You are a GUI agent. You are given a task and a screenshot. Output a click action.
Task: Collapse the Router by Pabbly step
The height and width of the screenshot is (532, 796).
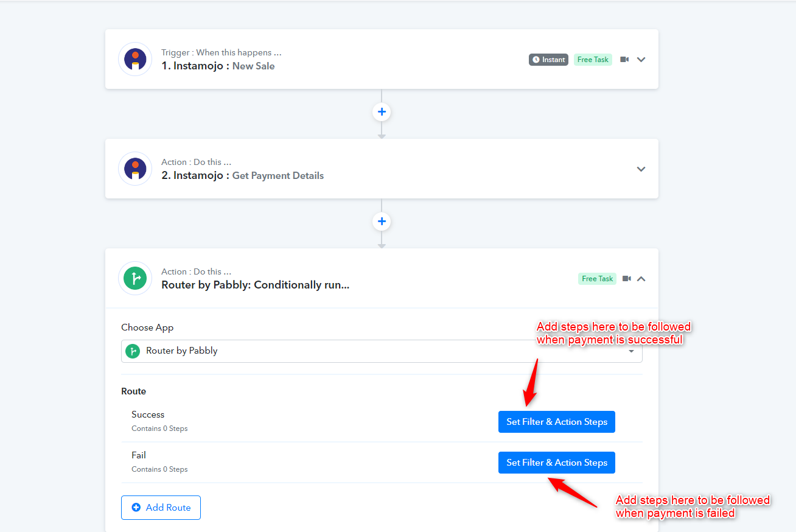641,279
